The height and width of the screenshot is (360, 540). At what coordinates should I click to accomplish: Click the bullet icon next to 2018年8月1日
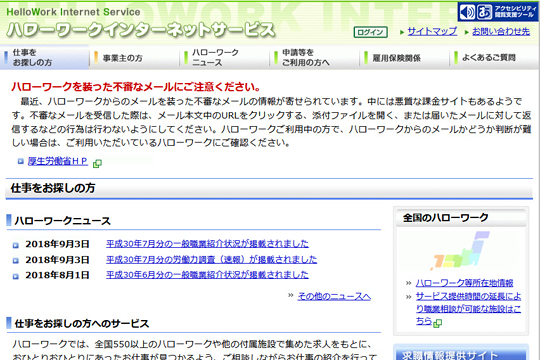[15, 276]
